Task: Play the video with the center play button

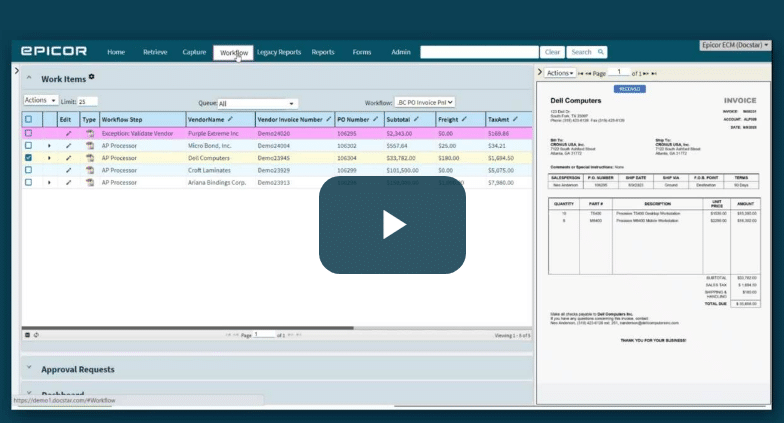Action: tap(392, 225)
